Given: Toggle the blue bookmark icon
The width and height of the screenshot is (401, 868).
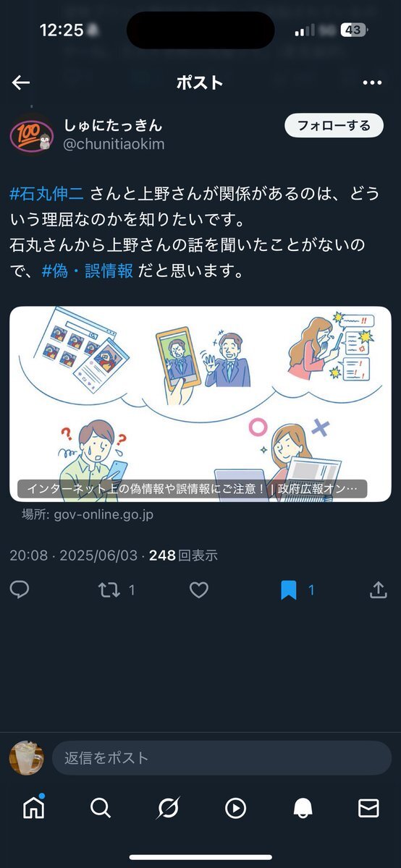Looking at the screenshot, I should [x=289, y=590].
